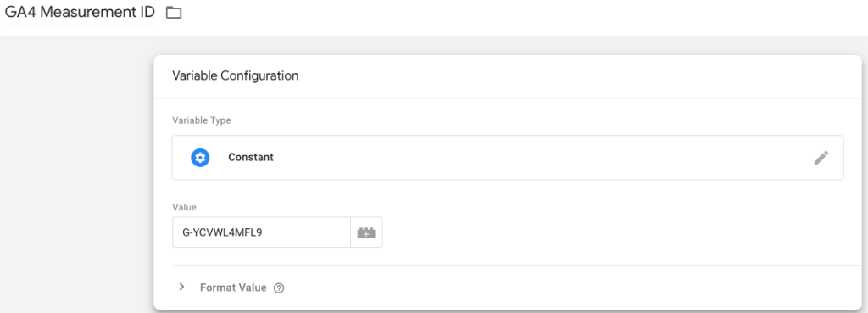This screenshot has height=313, width=868.
Task: Click the Format Value section label
Action: coord(233,288)
